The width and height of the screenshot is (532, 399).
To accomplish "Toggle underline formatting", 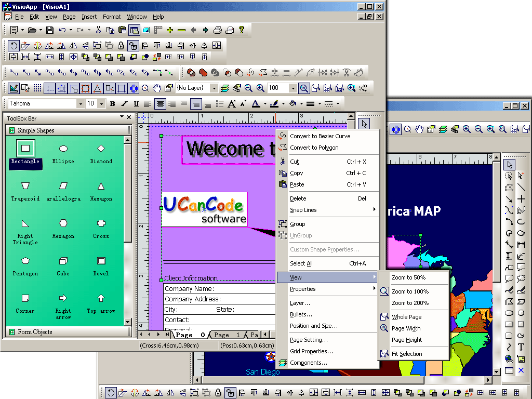I will [136, 103].
